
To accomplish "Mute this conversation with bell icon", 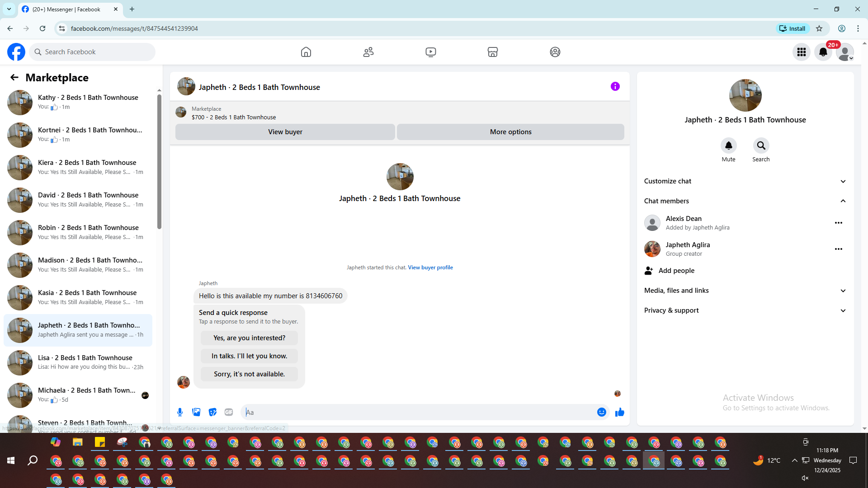I will [x=728, y=145].
